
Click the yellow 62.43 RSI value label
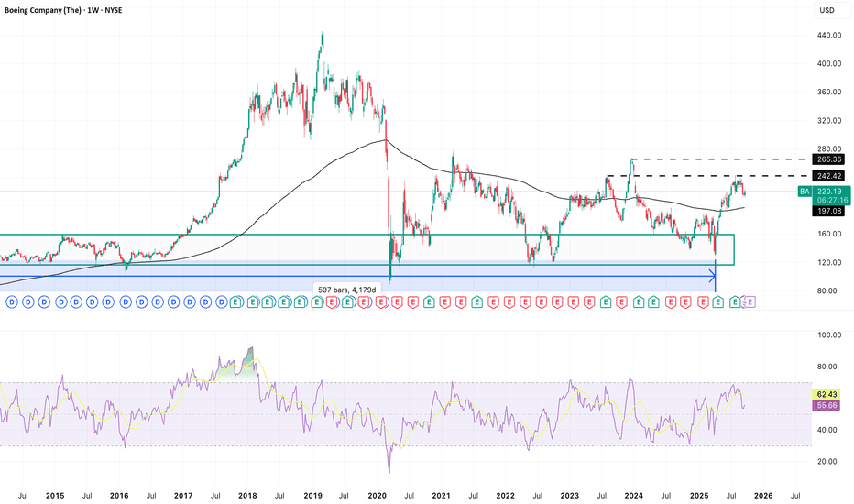(831, 393)
